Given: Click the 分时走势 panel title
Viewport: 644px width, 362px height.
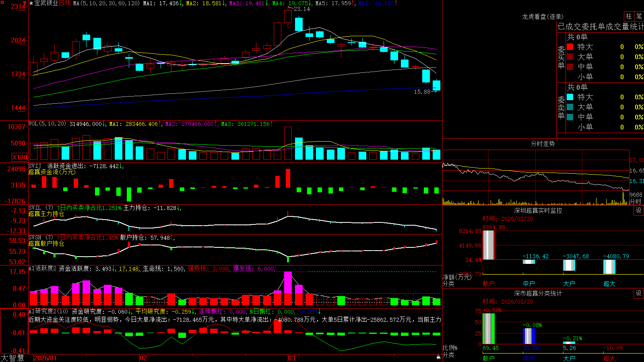Looking at the screenshot, I should tap(543, 144).
